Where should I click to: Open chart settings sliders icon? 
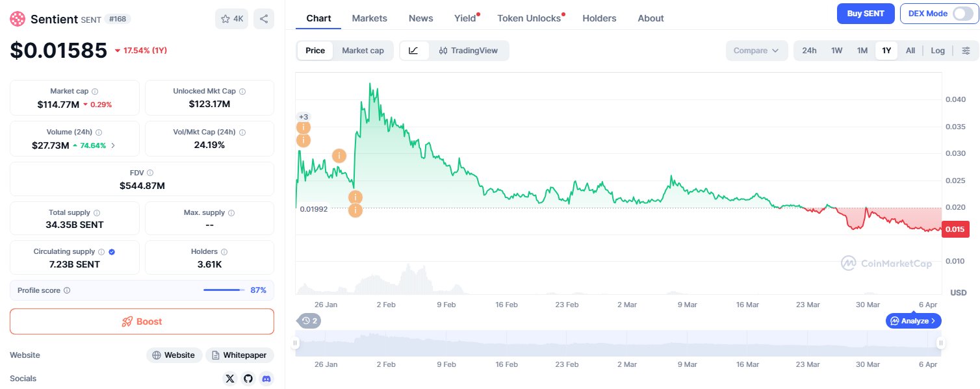pyautogui.click(x=966, y=51)
